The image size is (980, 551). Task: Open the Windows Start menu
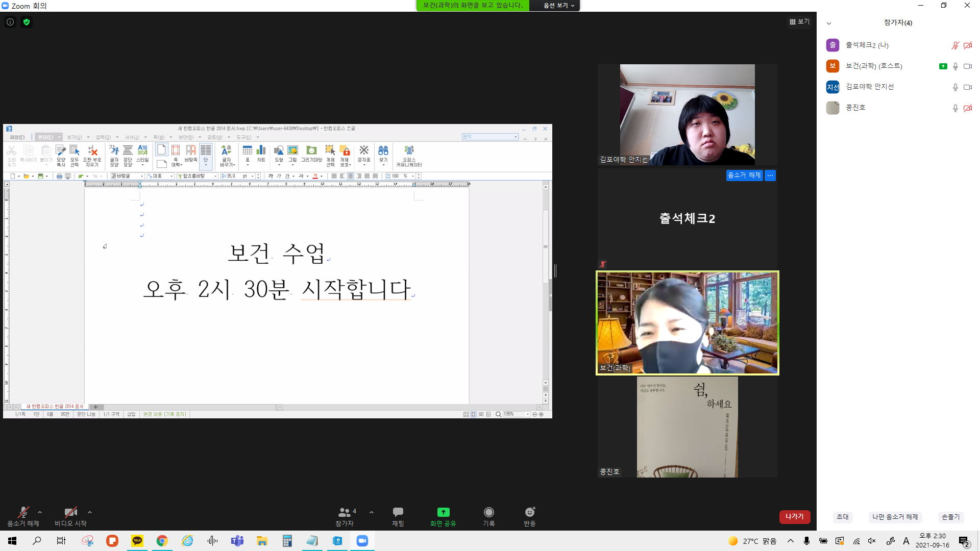[x=12, y=541]
